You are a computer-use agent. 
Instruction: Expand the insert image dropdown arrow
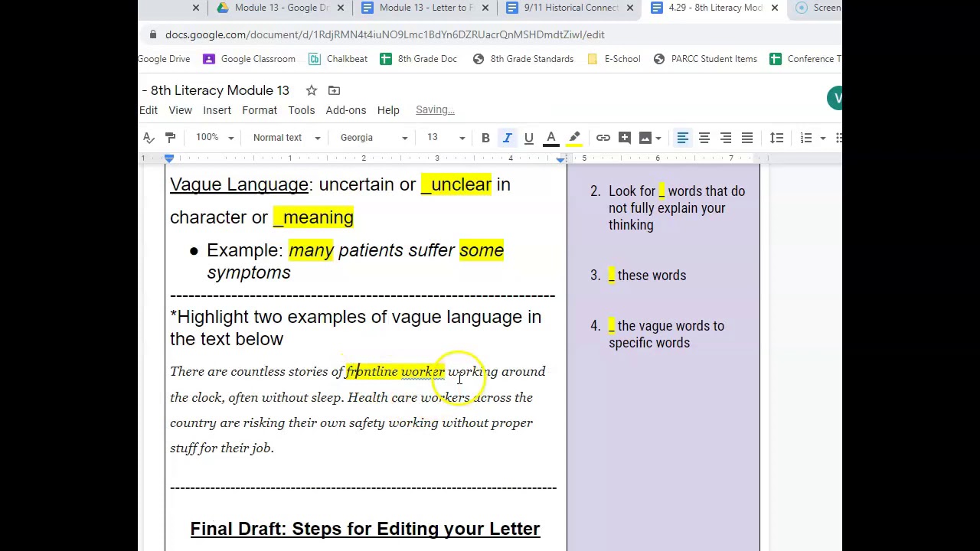[x=658, y=139]
